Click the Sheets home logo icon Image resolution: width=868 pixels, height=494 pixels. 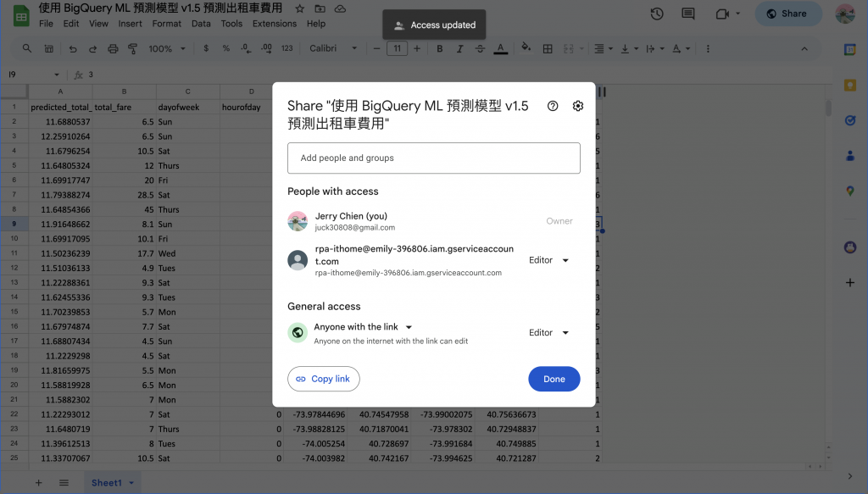coord(21,15)
